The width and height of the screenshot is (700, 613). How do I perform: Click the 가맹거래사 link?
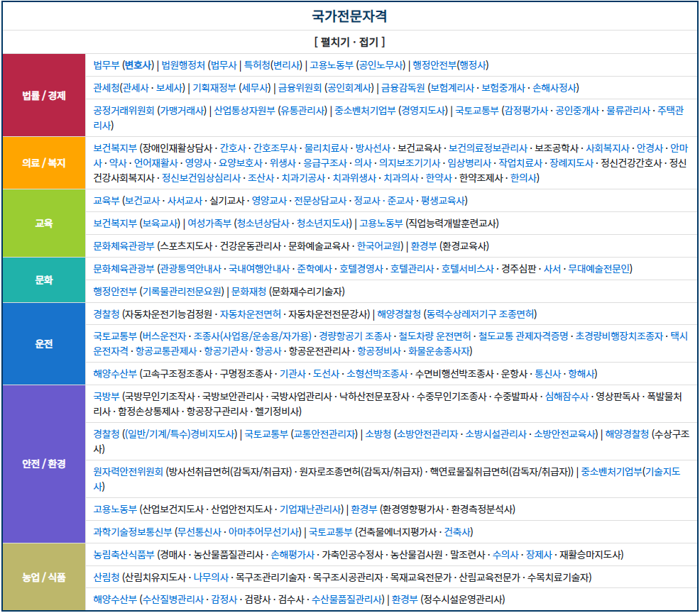coord(182,111)
